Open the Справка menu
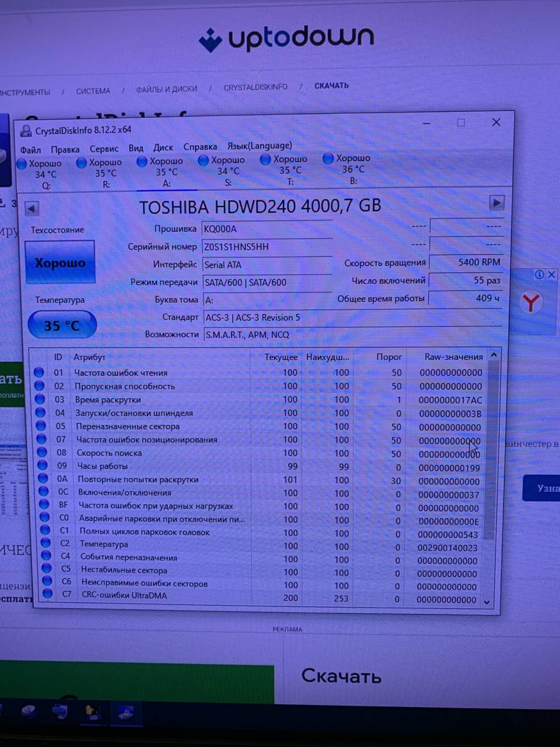Viewport: 560px width, 747px height. pyautogui.click(x=200, y=147)
